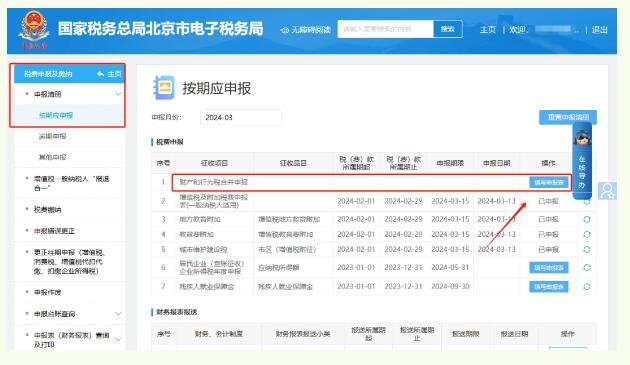
Task: Click the 搜索 search button
Action: pos(448,29)
